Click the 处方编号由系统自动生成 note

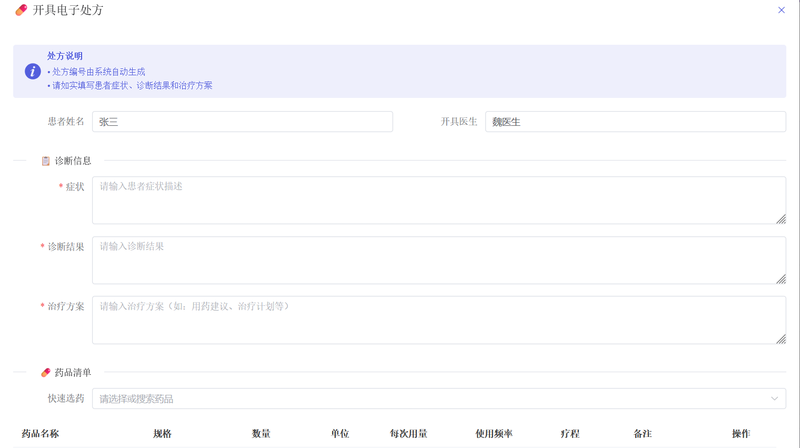(98, 72)
